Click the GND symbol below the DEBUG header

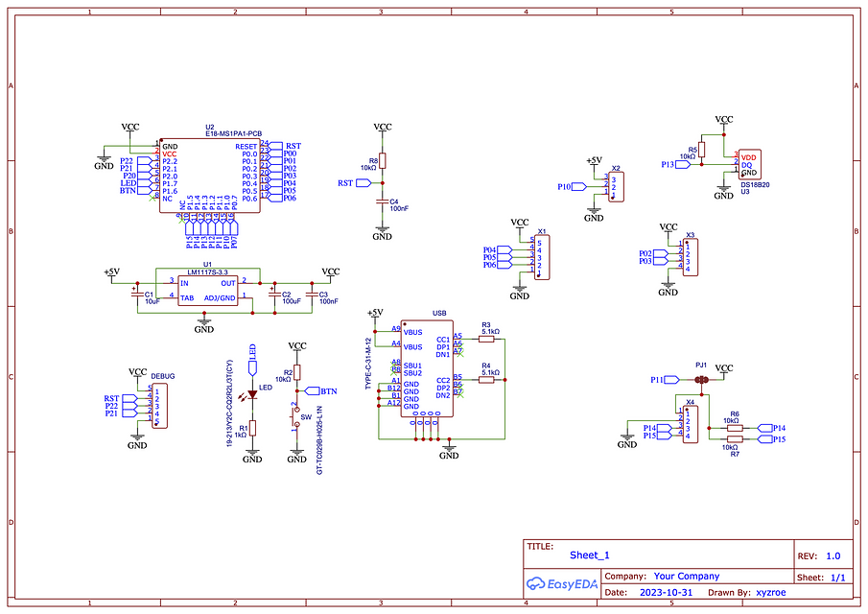[x=137, y=441]
